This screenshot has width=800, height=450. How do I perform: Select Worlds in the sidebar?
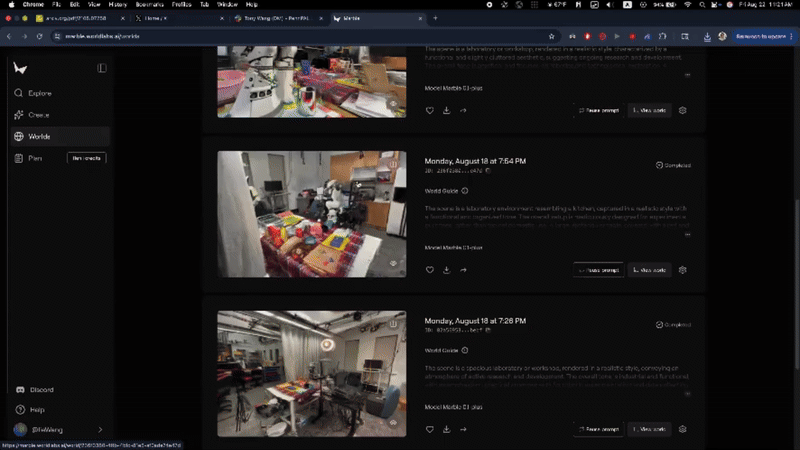pos(59,136)
